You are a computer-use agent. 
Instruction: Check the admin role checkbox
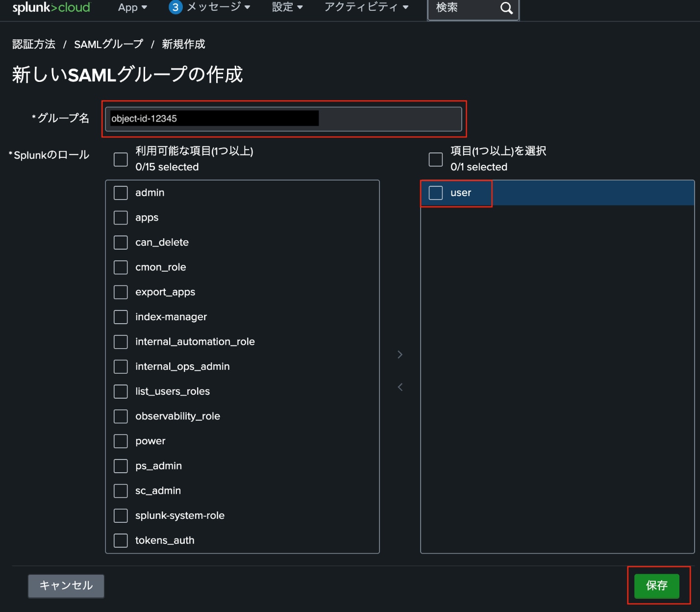coord(121,193)
